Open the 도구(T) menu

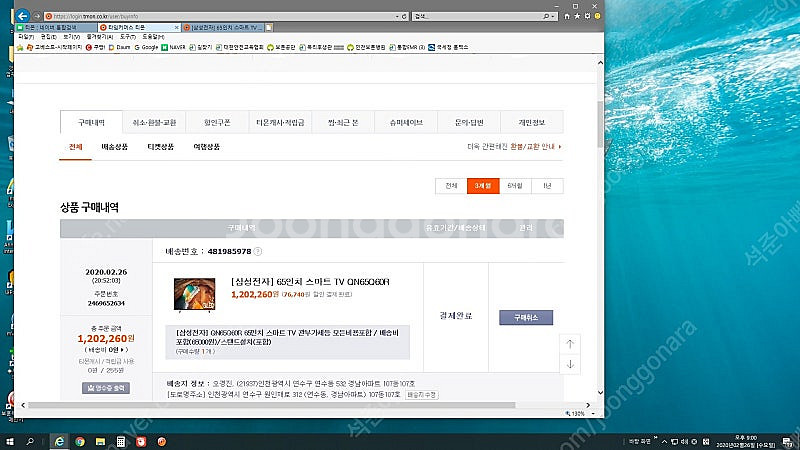(128, 37)
